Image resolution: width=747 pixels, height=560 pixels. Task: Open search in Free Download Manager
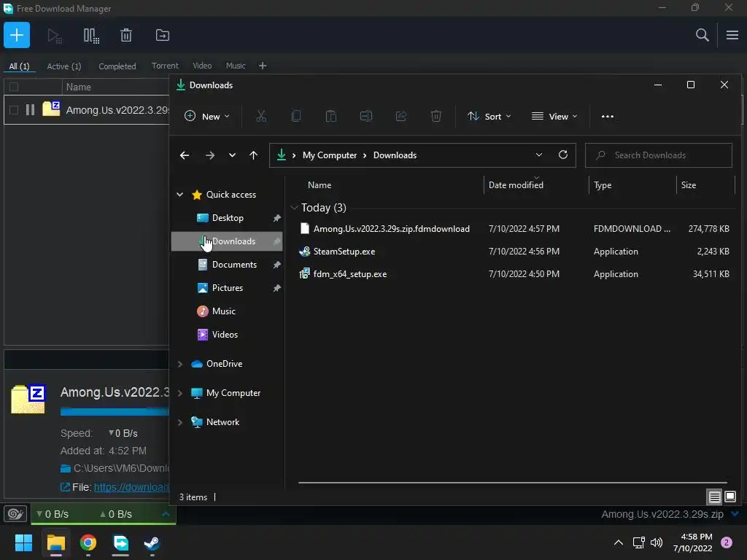tap(703, 35)
